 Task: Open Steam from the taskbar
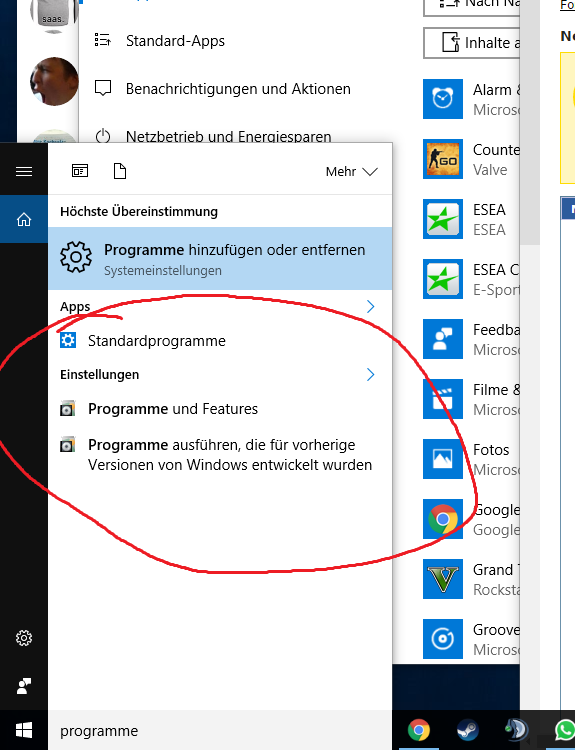pyautogui.click(x=467, y=730)
